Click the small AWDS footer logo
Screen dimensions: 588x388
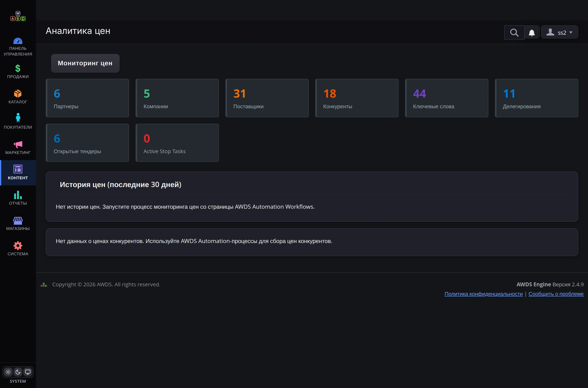coord(44,285)
